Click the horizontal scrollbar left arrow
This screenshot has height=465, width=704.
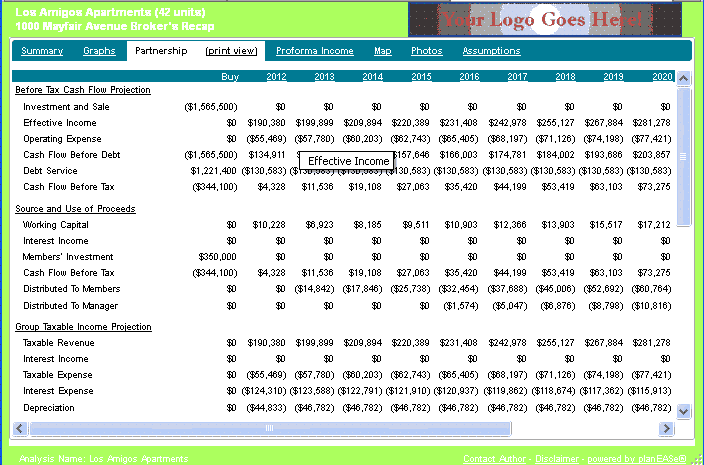point(19,428)
